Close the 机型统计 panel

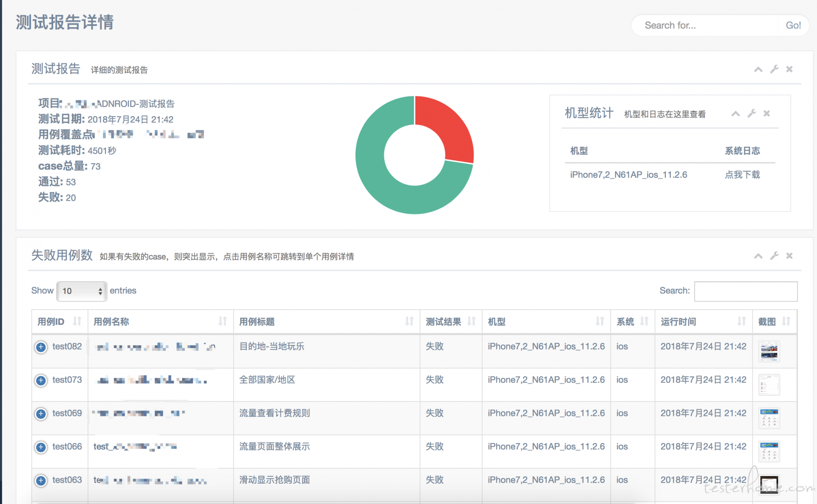tap(767, 114)
